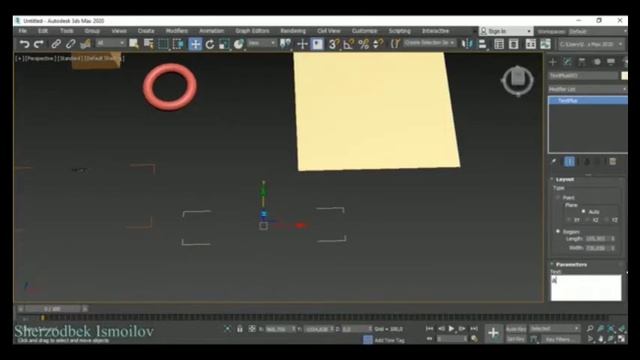This screenshot has height=360, width=640.
Task: Open the Curve Editor icon
Action: [x=545, y=44]
